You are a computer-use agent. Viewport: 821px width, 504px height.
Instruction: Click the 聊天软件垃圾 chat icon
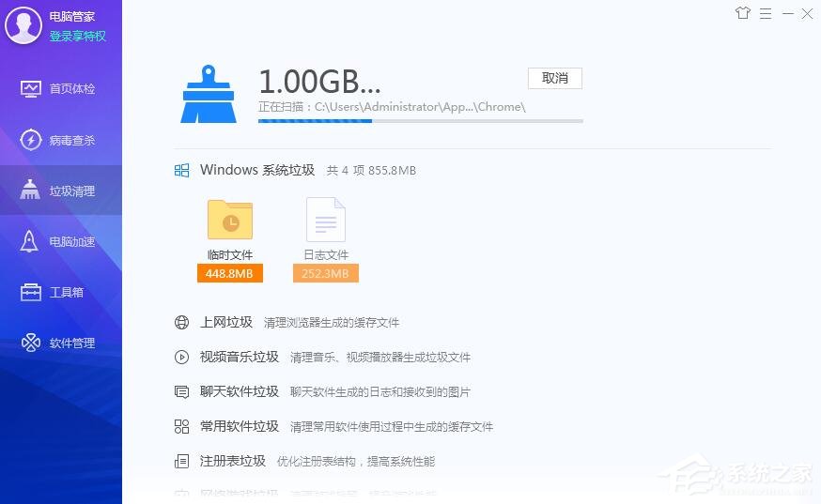[x=181, y=391]
